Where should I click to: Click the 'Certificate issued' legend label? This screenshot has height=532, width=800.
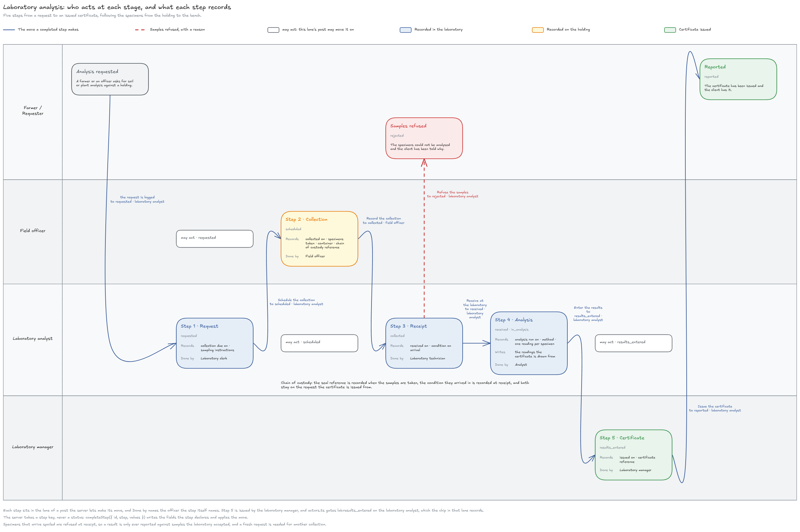tap(695, 30)
